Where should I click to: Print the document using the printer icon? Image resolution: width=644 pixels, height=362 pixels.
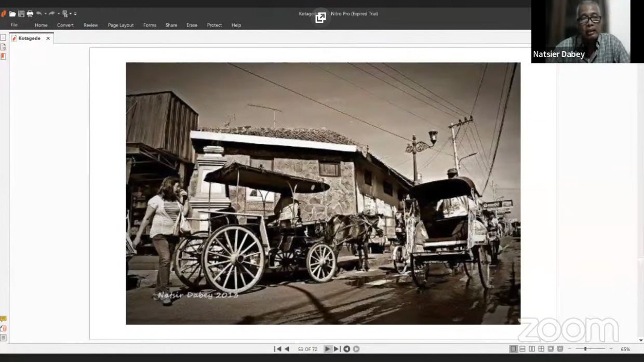coord(30,14)
